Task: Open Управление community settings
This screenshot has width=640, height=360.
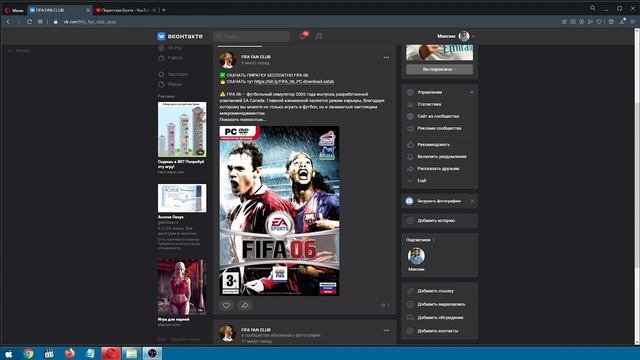Action: [430, 92]
